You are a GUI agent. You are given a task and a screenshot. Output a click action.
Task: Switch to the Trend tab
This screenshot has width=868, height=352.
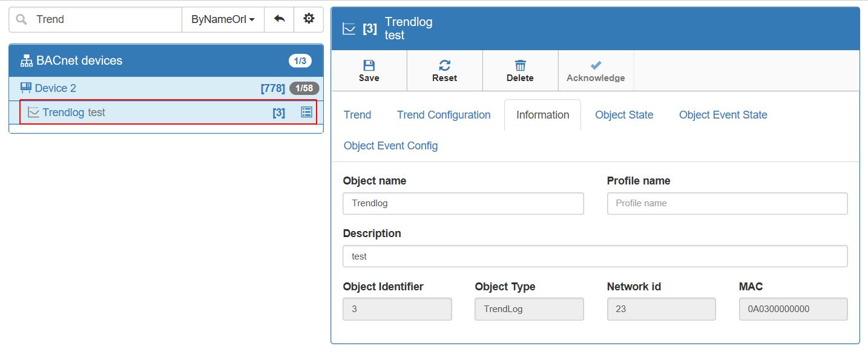pos(357,115)
